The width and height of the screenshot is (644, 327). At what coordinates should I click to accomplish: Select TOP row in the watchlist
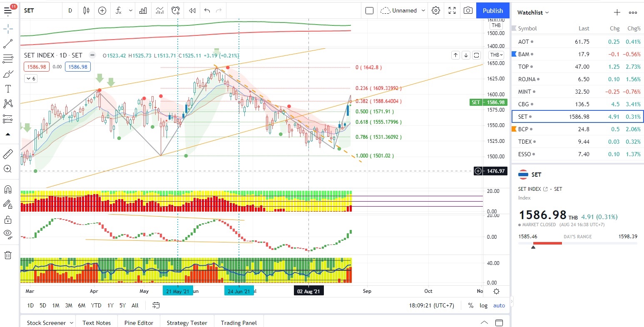(577, 67)
